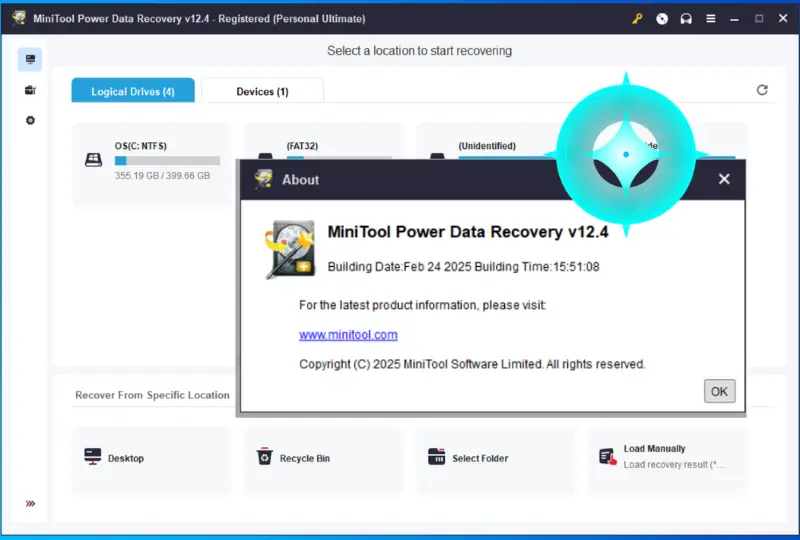
Task: Click the MiniTool app icon in title bar
Action: point(19,18)
